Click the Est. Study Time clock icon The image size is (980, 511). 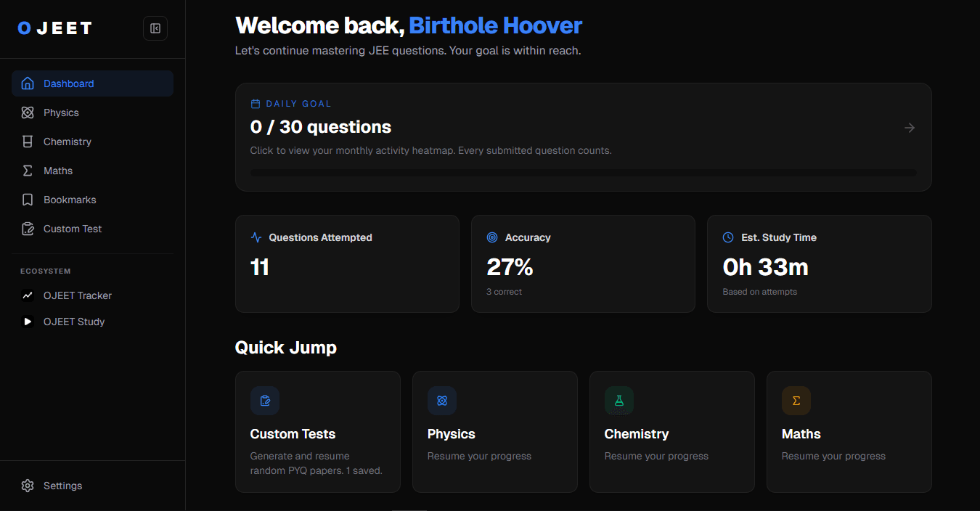pos(728,237)
